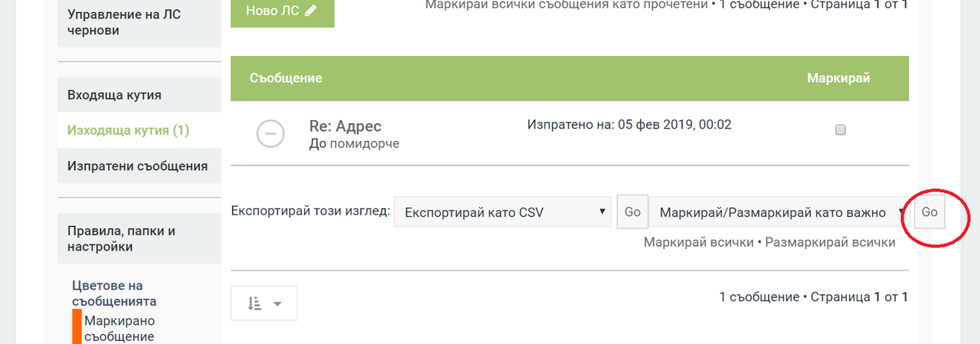
Task: Open the Маркирай/Размаркирай като важно dropdown
Action: click(777, 212)
